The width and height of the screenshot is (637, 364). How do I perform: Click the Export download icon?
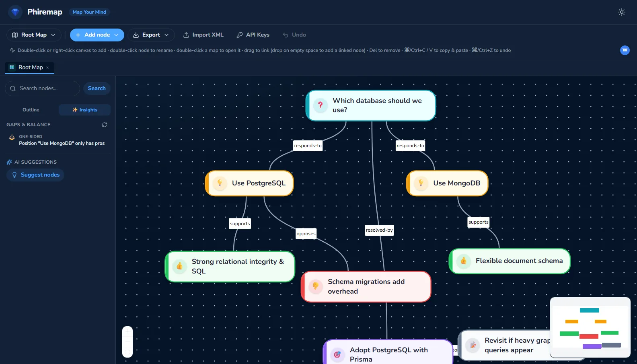pos(136,35)
